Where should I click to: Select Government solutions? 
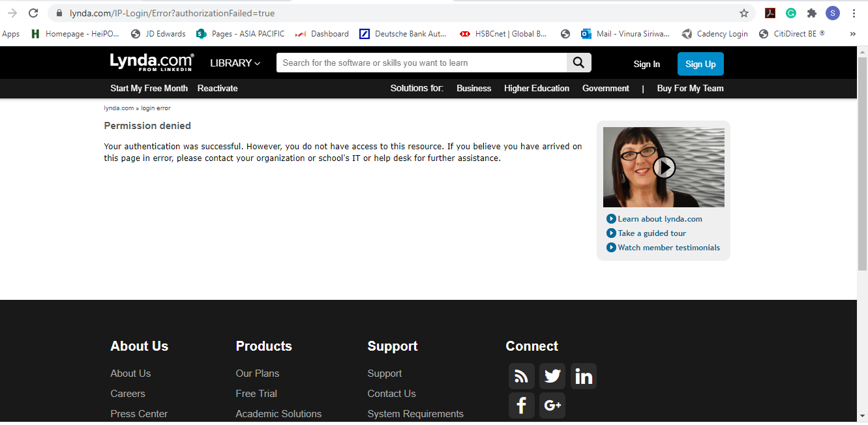[x=606, y=88]
